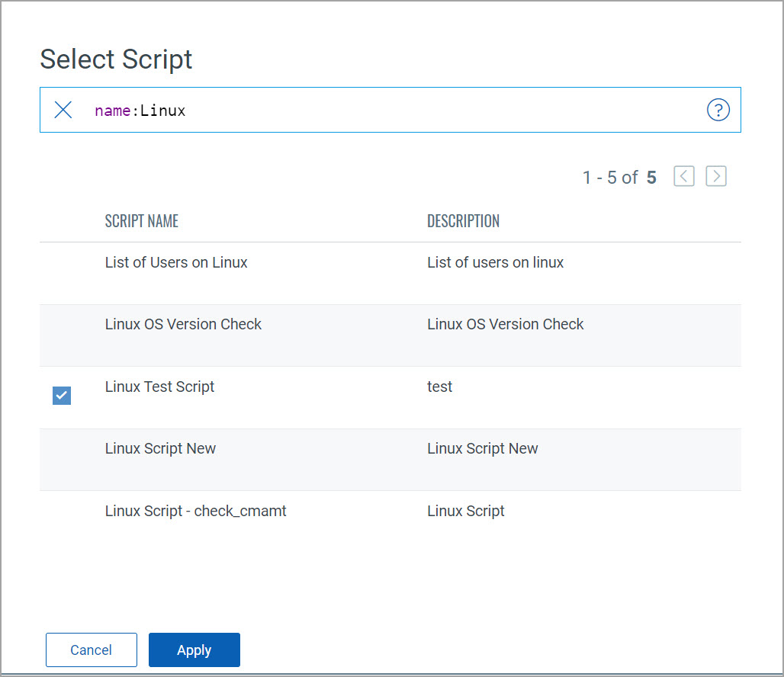Go to previous page arrow
Screen dimensions: 784x677
684,177
